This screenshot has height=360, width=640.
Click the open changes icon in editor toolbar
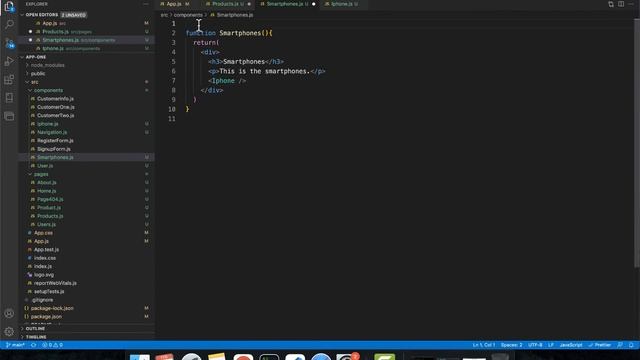pyautogui.click(x=611, y=4)
